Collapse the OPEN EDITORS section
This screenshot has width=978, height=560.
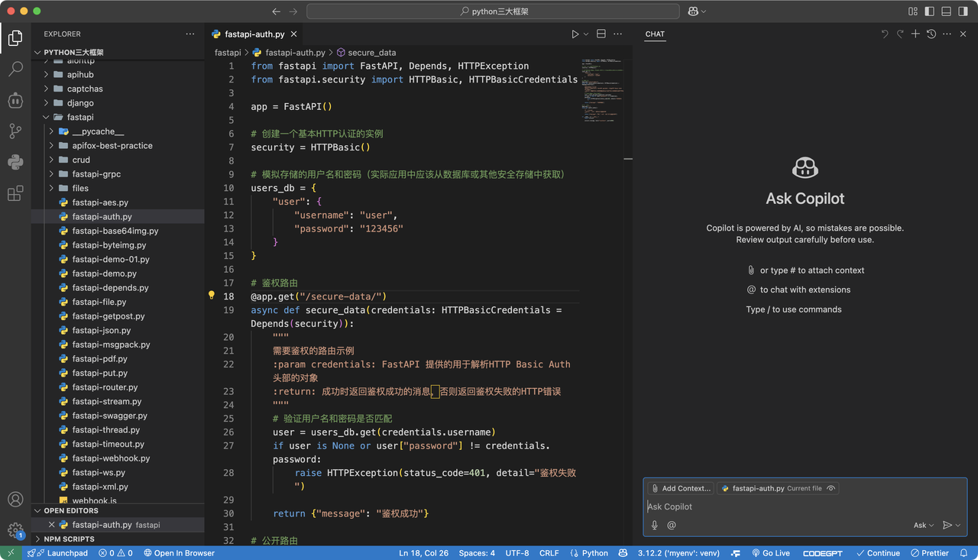[x=118, y=510]
